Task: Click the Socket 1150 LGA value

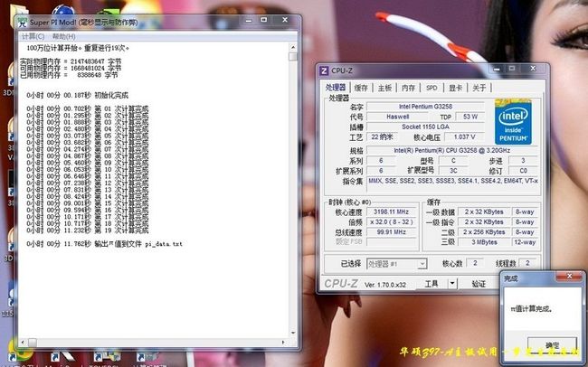Action: pos(425,127)
